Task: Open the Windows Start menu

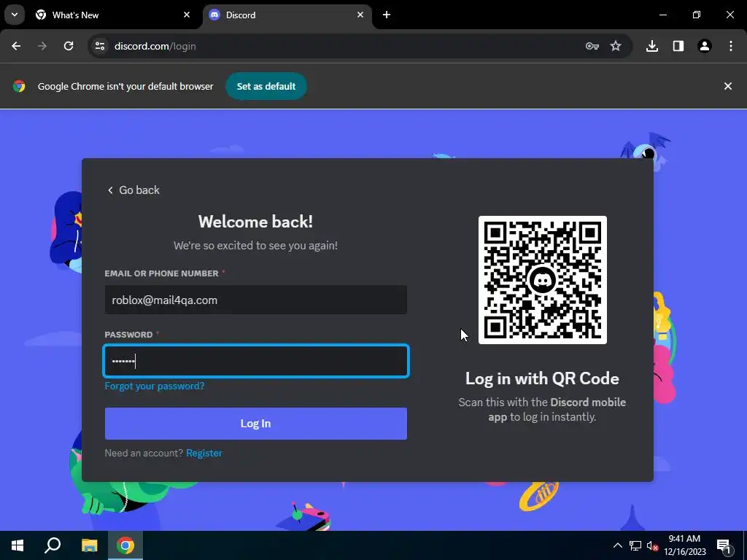Action: (18, 545)
